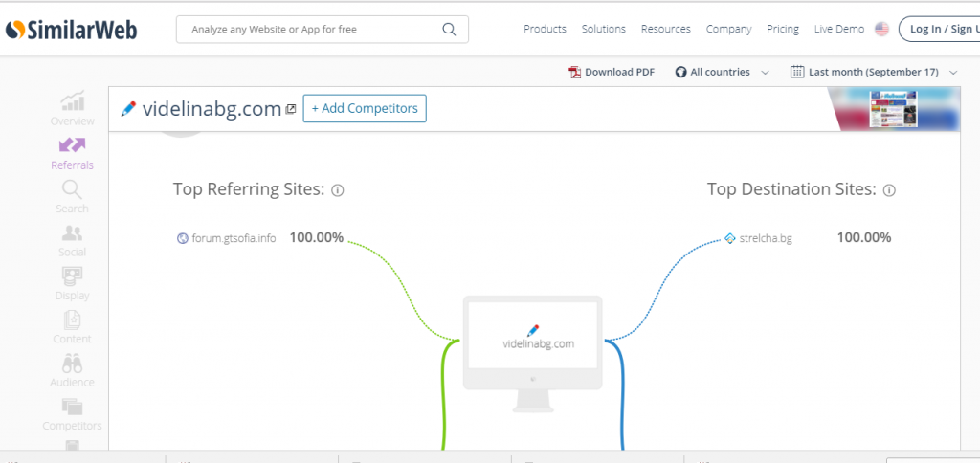This screenshot has height=463, width=980.
Task: Click the info icon beside Top Destination Sites
Action: pos(889,190)
